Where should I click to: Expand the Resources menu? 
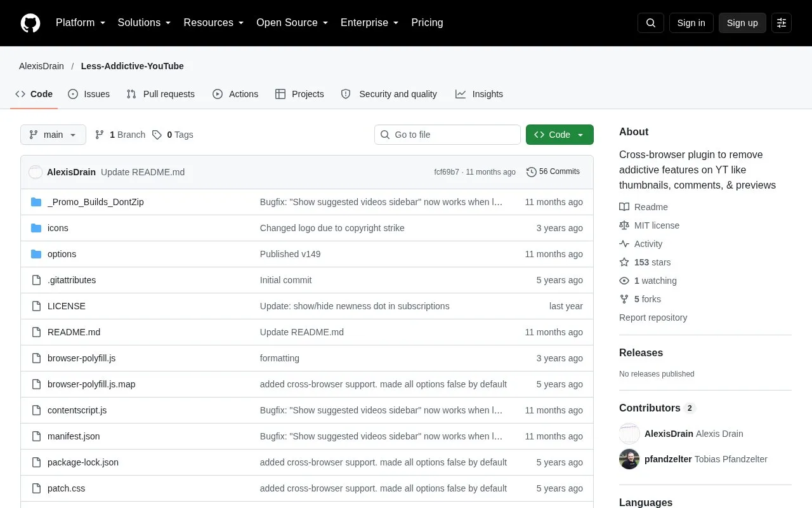click(x=214, y=23)
